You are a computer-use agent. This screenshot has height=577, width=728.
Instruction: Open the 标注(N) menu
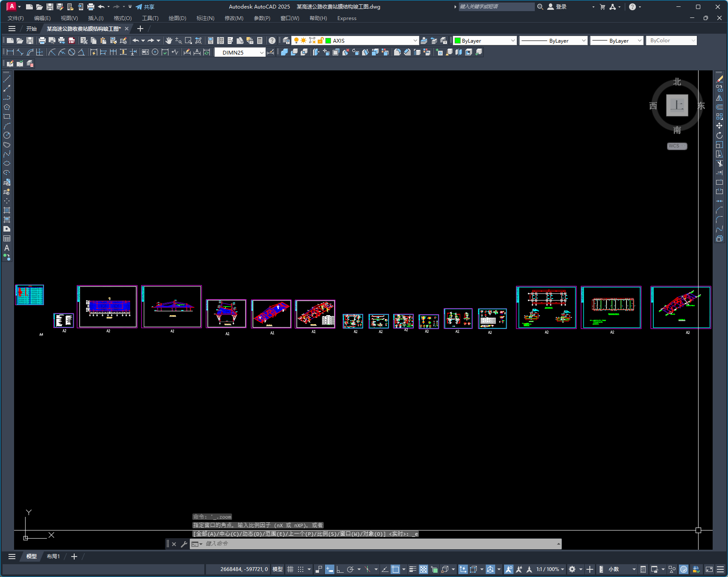coord(205,18)
